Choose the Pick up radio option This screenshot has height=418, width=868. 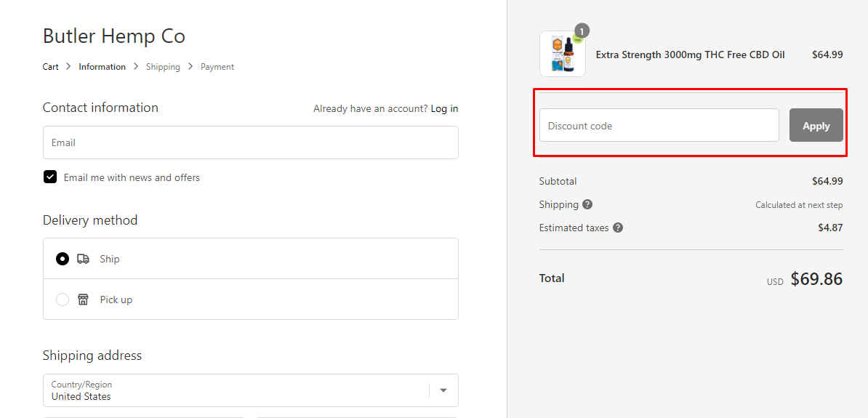(63, 300)
